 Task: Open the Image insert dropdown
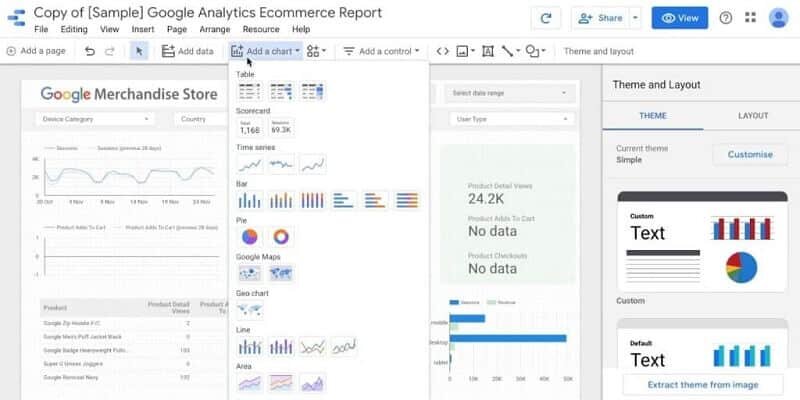465,51
